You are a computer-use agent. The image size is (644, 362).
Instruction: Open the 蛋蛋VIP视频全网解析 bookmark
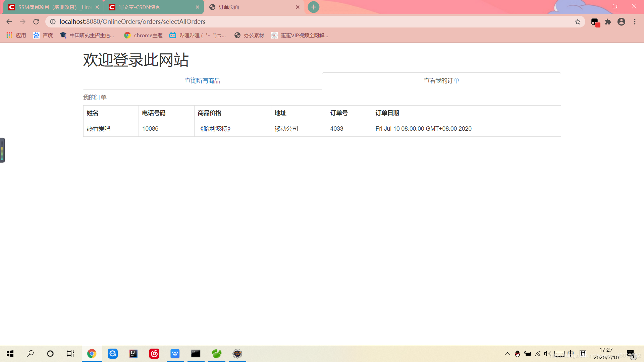[x=300, y=35]
